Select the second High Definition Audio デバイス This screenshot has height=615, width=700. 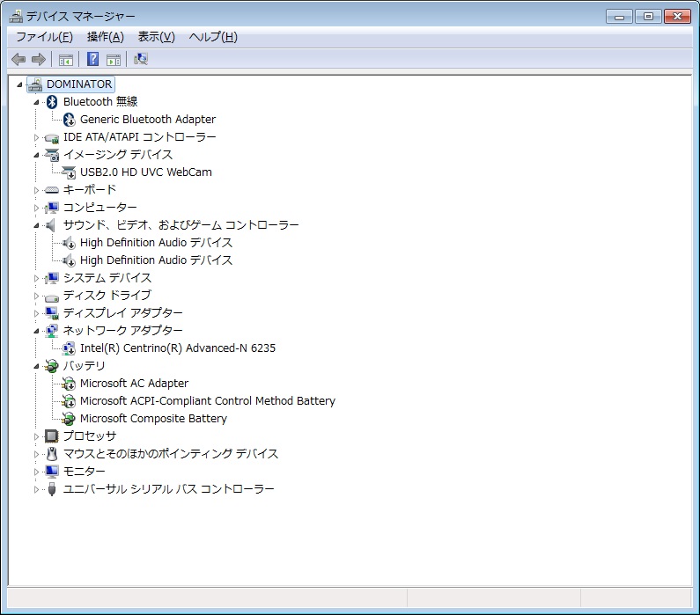click(156, 260)
